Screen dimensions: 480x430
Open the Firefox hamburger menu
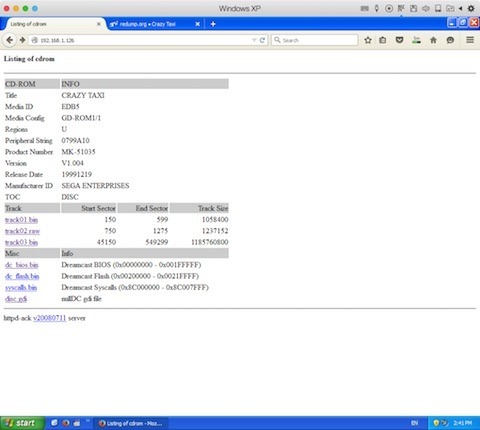coord(470,40)
